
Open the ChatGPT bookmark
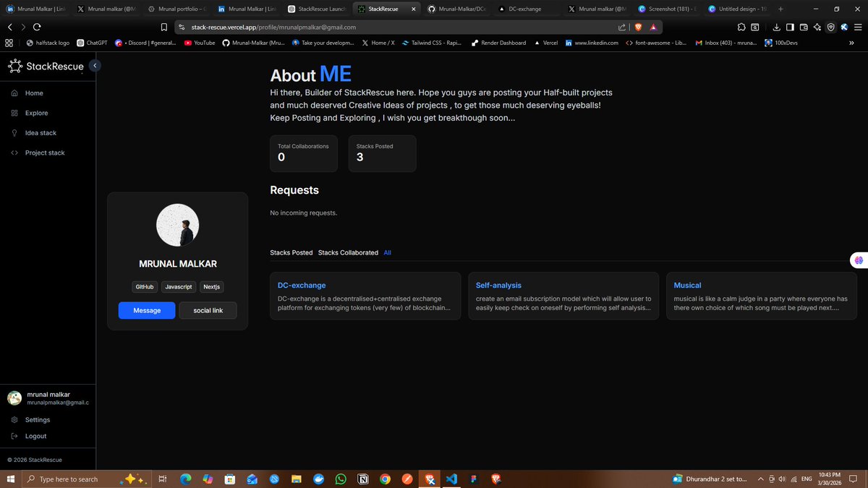click(x=93, y=43)
